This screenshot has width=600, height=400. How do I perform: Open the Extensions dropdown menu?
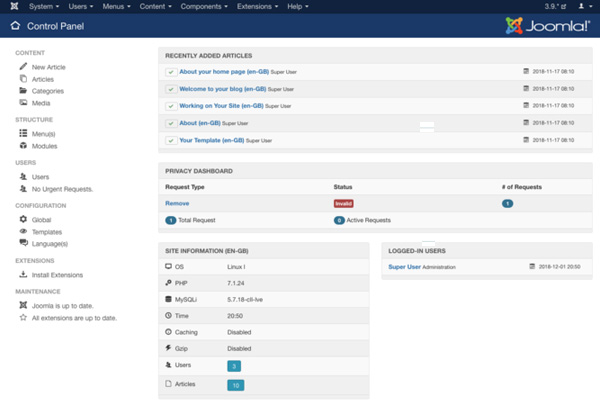pyautogui.click(x=257, y=7)
